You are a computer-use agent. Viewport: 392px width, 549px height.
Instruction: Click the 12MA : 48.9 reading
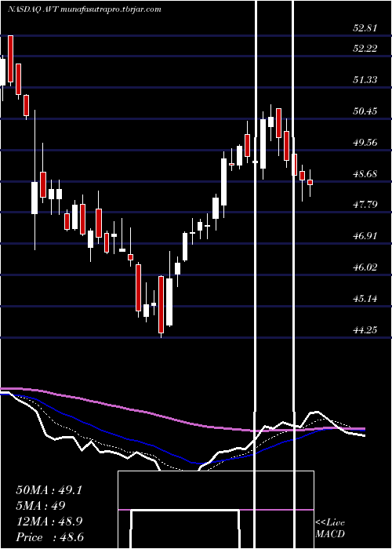coord(49,522)
